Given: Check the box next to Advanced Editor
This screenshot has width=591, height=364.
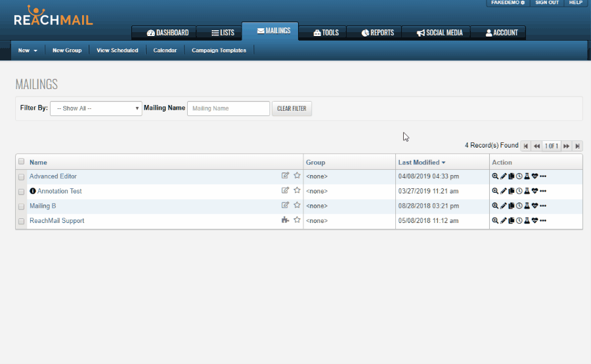Looking at the screenshot, I should pyautogui.click(x=22, y=177).
